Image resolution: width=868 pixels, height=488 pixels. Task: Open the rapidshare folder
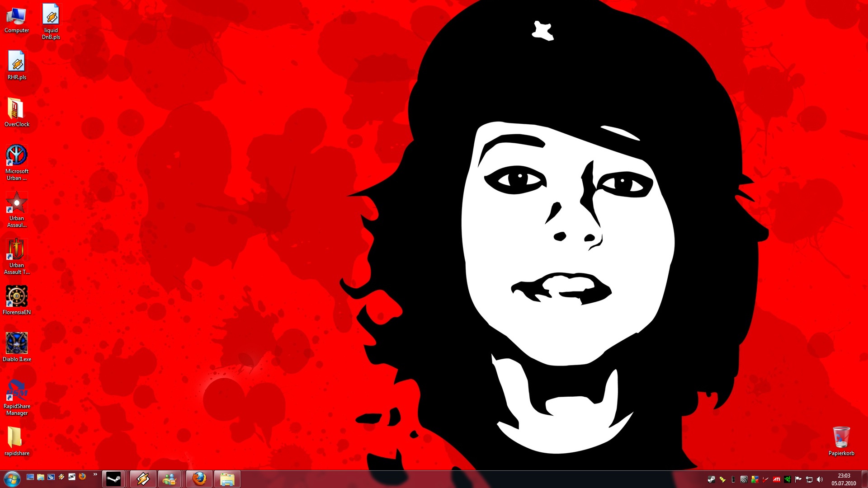[x=17, y=441]
